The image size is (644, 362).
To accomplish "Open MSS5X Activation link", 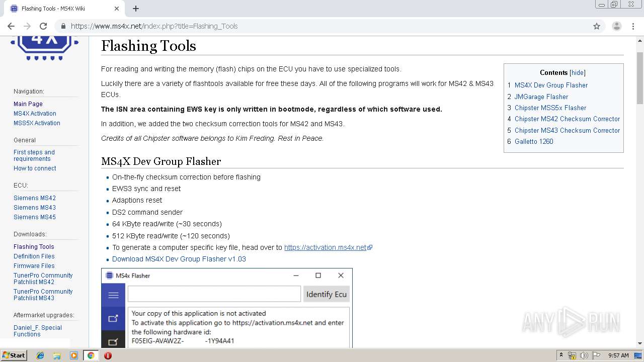I will point(37,123).
